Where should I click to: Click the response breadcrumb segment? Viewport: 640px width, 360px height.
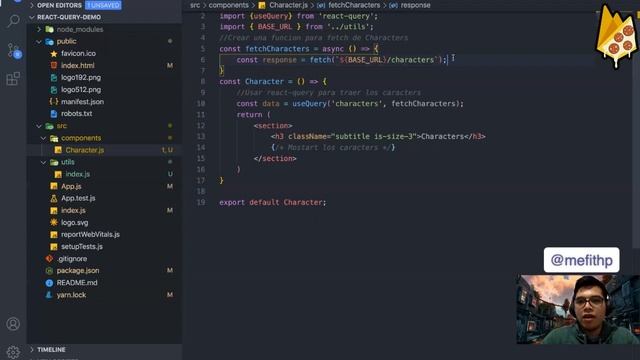(x=415, y=5)
